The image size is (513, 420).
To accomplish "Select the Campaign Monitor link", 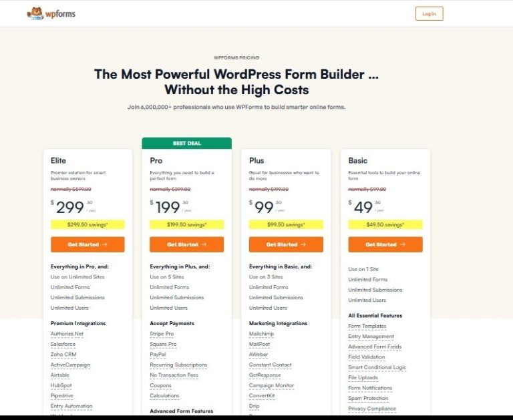I will point(271,385).
